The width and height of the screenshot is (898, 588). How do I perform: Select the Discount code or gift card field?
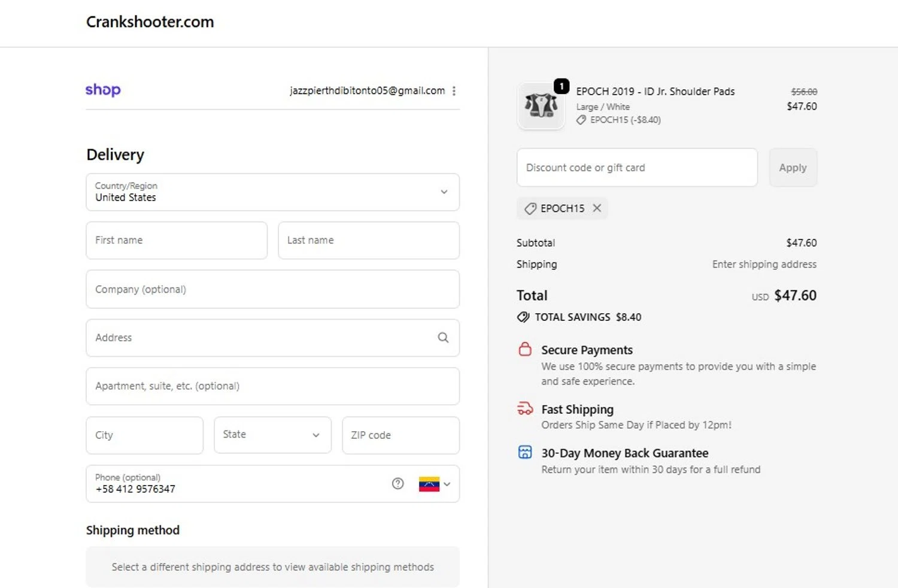[x=637, y=168]
